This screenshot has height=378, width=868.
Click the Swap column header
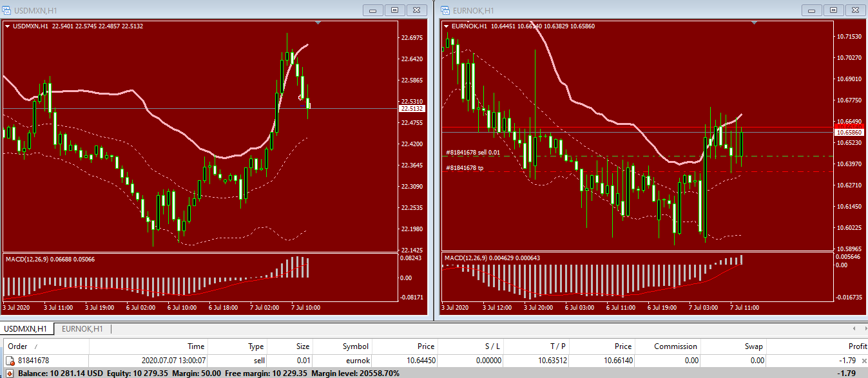tap(733, 346)
